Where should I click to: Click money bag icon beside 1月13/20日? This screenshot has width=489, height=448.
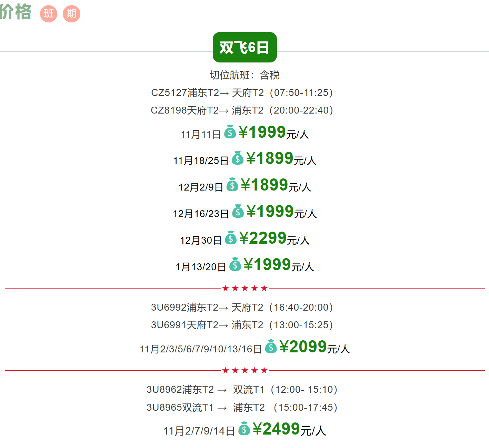[235, 264]
